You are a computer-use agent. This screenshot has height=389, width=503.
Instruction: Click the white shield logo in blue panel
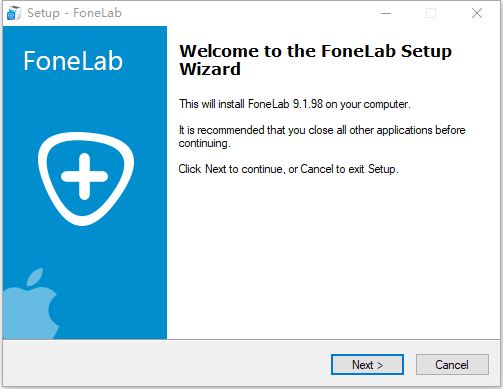[x=86, y=179]
